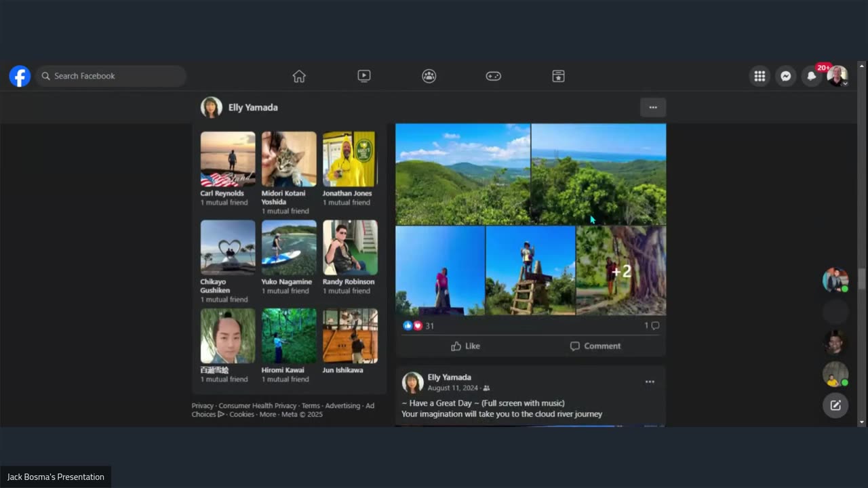Open the ocean view treetop photo
This screenshot has width=868, height=488.
tap(599, 174)
